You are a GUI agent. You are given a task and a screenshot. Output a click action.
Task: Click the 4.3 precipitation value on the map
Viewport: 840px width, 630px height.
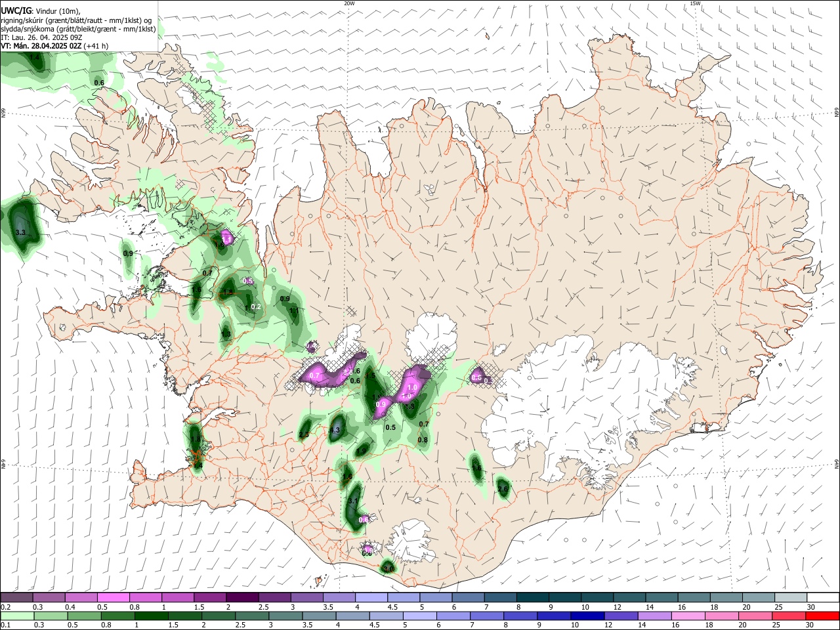335,430
